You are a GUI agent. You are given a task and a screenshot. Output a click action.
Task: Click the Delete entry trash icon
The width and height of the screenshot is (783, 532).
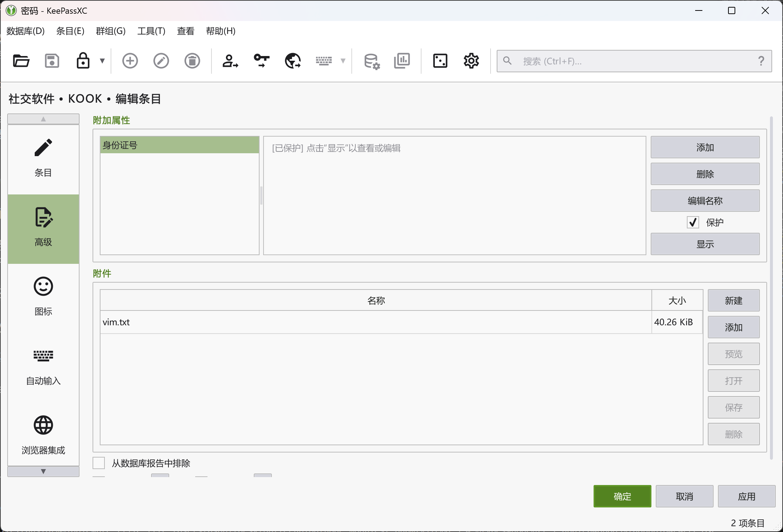(x=192, y=61)
